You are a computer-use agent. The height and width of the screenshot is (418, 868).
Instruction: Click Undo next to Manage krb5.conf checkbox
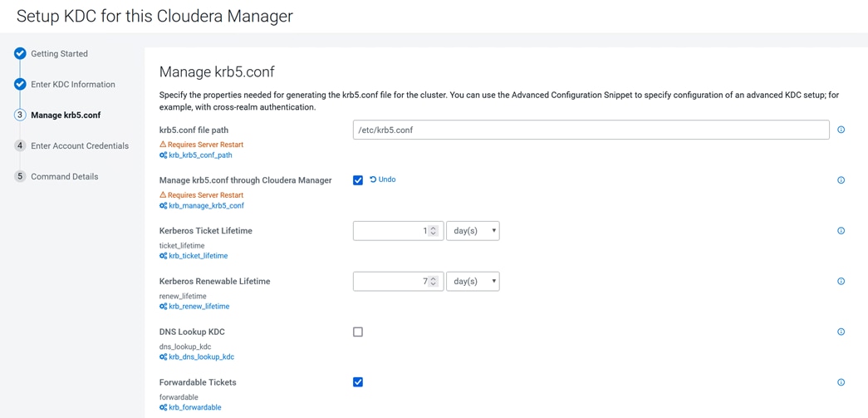point(383,179)
